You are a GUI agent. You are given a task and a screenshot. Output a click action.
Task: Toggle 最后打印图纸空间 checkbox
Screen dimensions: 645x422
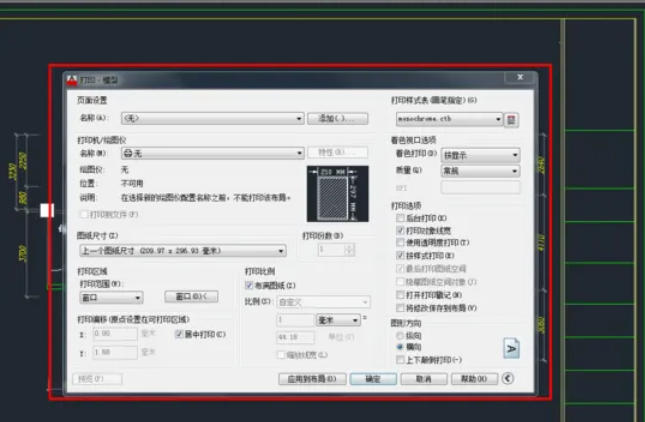point(400,269)
